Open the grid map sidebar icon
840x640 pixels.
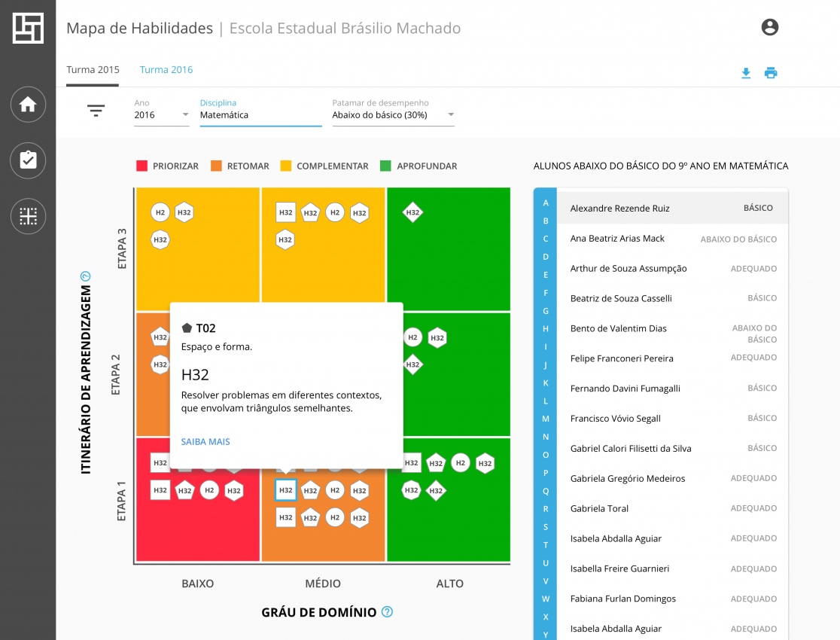(x=28, y=217)
